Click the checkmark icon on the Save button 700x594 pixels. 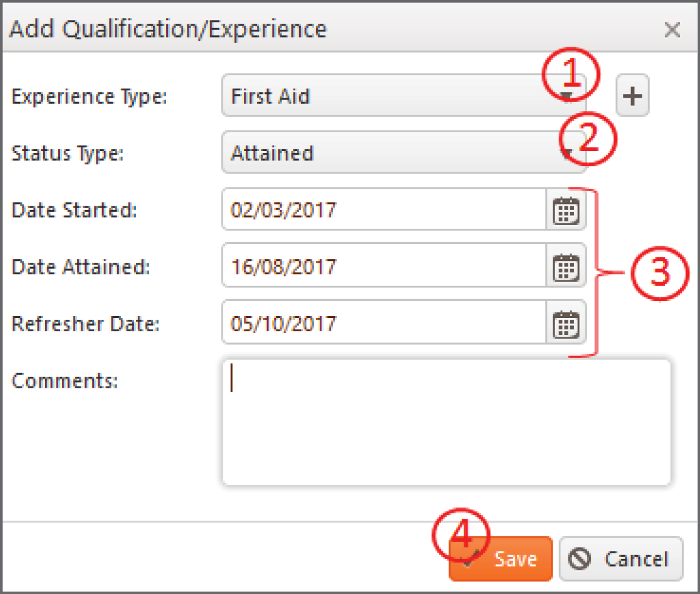468,558
